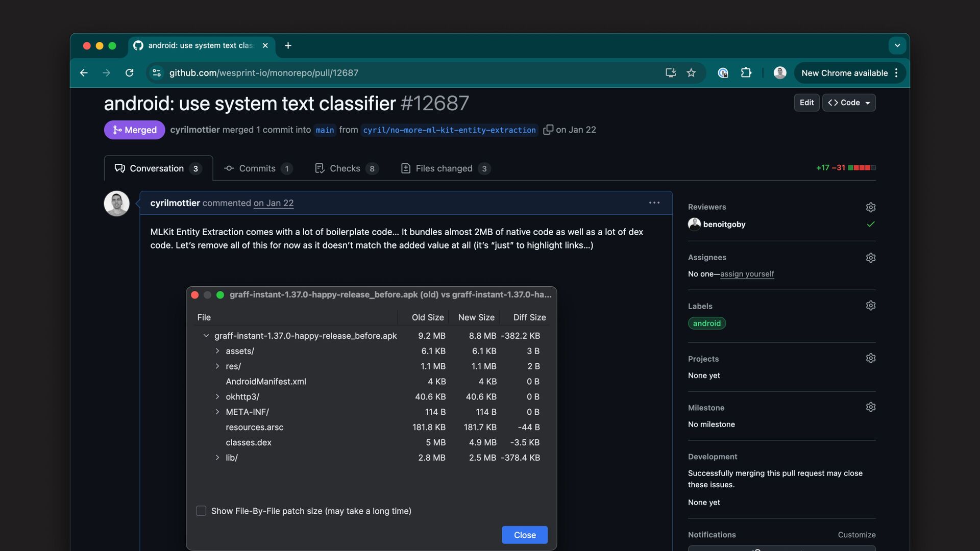Click benoitgoby's small reviewer avatar
This screenshot has width=980, height=551.
tap(694, 224)
